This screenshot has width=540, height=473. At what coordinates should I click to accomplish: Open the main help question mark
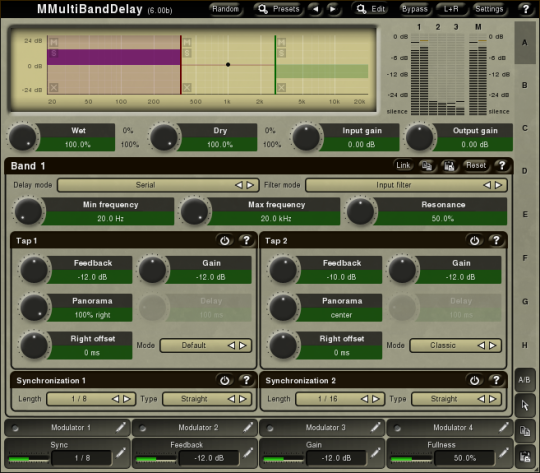[x=526, y=9]
